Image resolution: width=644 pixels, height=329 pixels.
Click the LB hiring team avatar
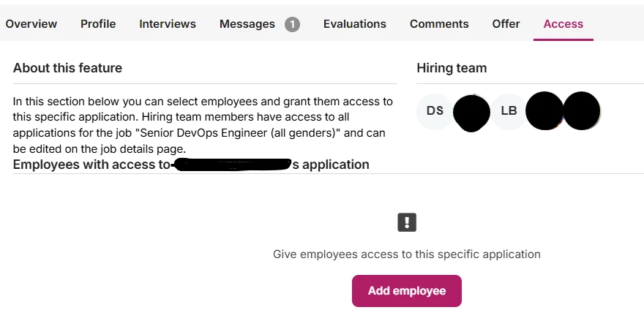[509, 111]
